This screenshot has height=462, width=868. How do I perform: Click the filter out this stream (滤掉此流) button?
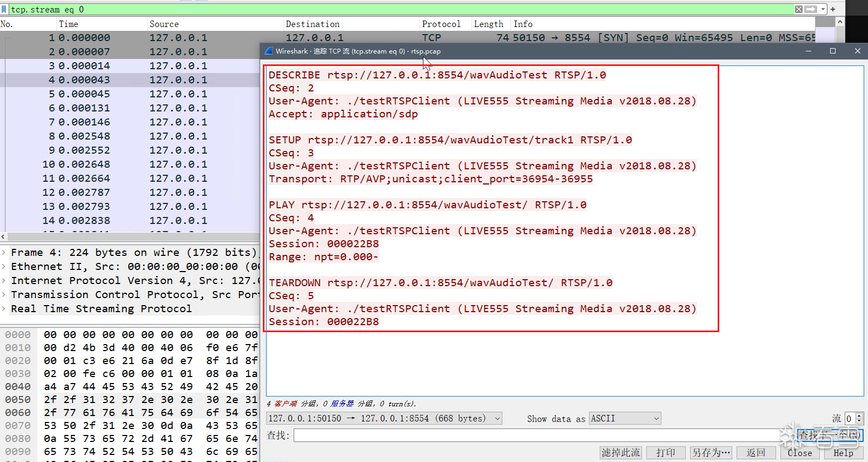621,453
